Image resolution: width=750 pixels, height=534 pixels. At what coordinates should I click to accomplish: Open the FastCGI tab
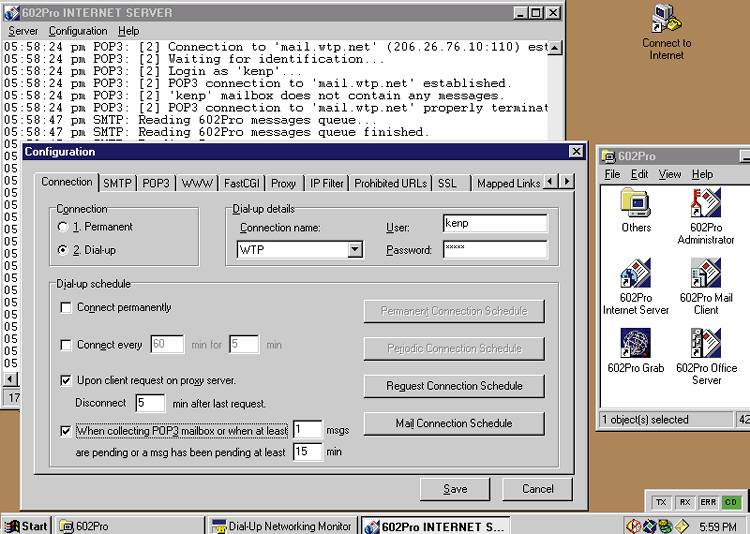coord(242,183)
